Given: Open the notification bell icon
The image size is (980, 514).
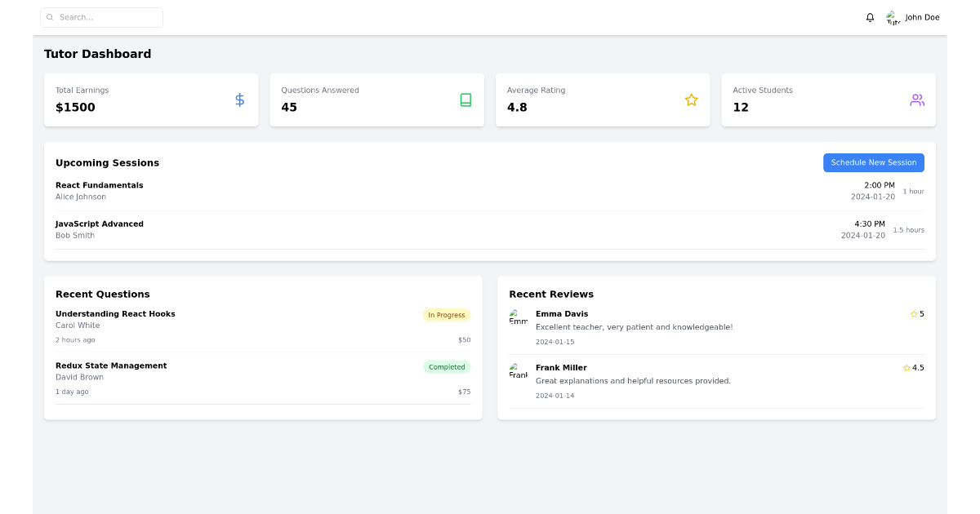Looking at the screenshot, I should (x=870, y=17).
